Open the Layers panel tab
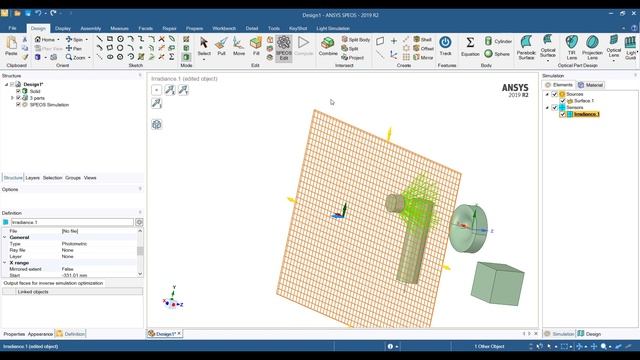 pyautogui.click(x=33, y=178)
